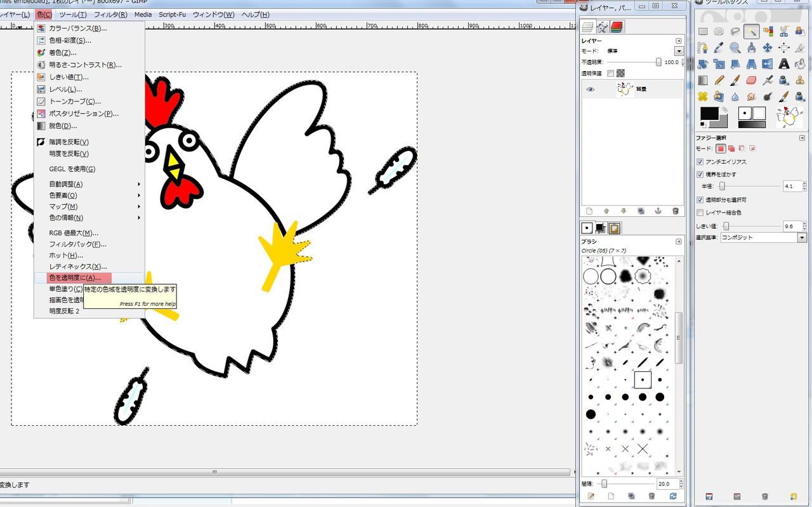Open the フィルタ menu

[110, 15]
